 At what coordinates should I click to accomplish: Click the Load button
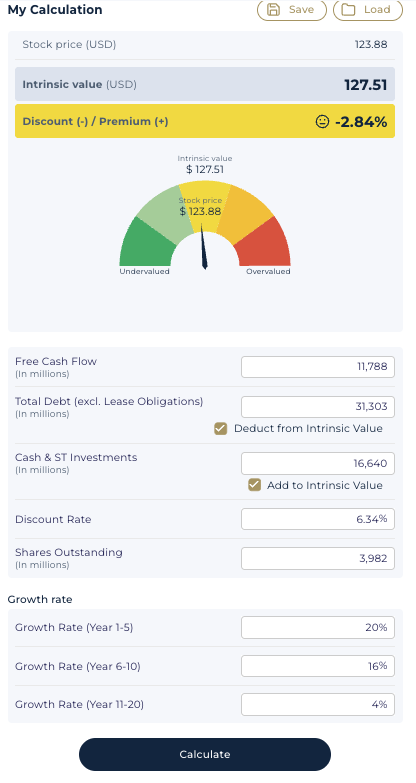pyautogui.click(x=368, y=9)
